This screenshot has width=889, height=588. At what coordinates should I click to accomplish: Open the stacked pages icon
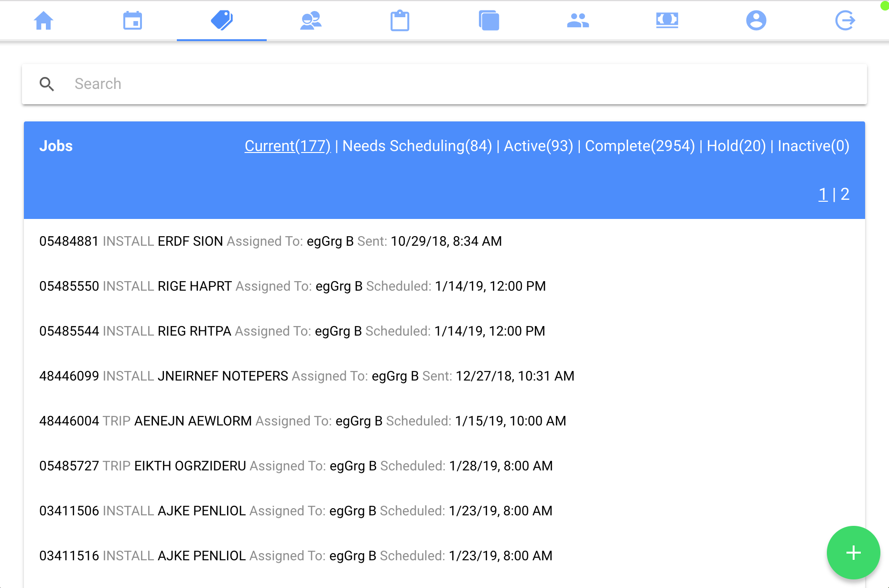click(489, 21)
